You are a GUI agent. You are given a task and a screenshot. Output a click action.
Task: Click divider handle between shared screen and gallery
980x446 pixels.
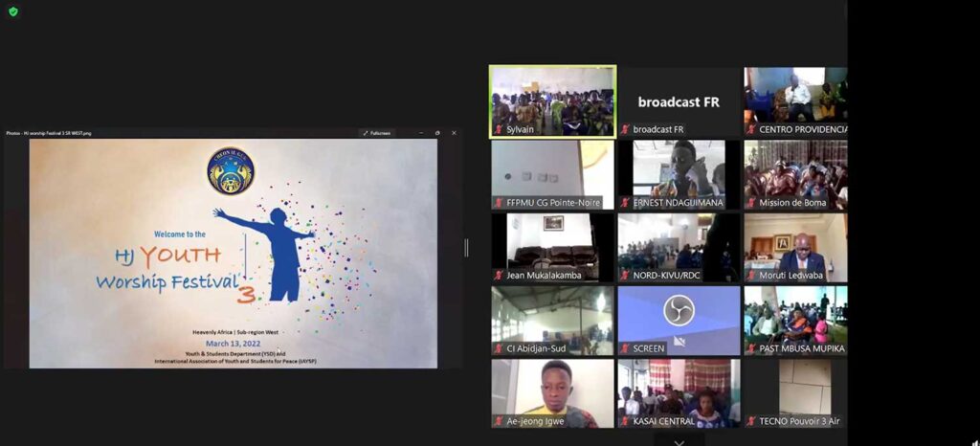466,248
